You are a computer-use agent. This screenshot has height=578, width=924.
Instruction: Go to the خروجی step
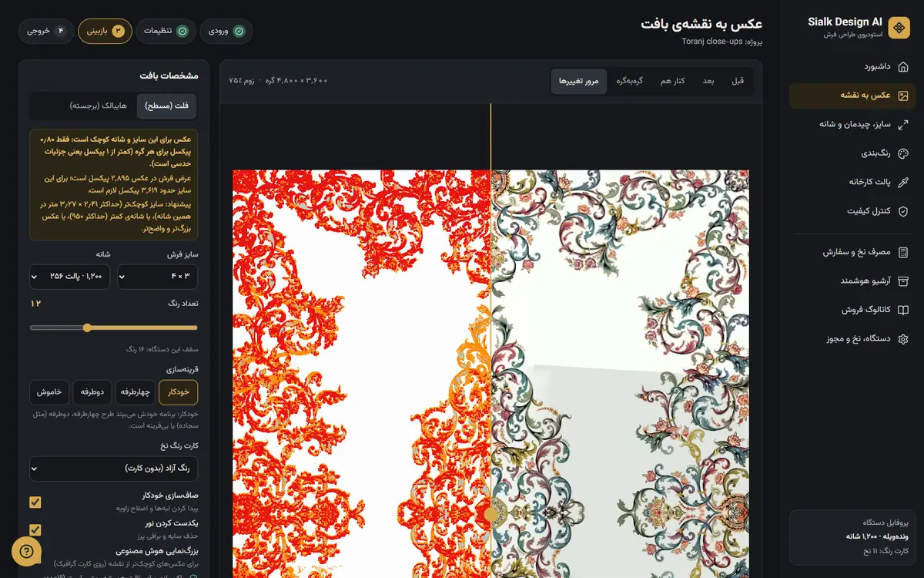(x=46, y=31)
